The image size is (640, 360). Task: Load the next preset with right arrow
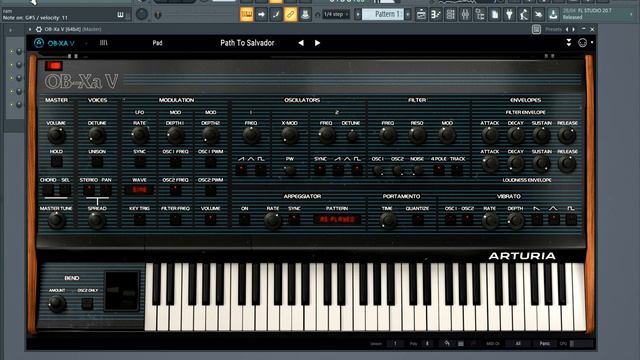317,43
